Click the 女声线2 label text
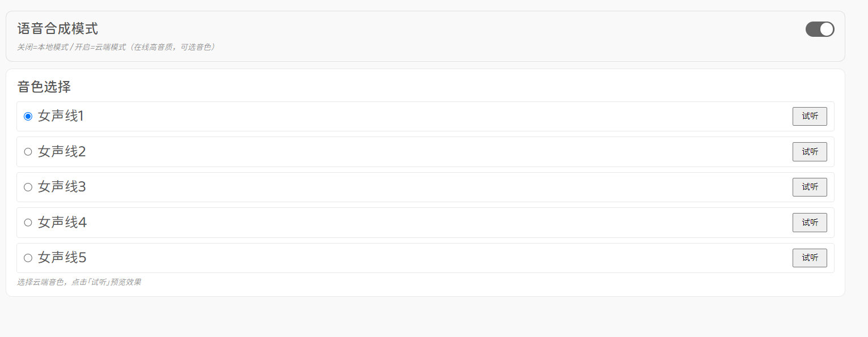The image size is (868, 337). [x=62, y=152]
